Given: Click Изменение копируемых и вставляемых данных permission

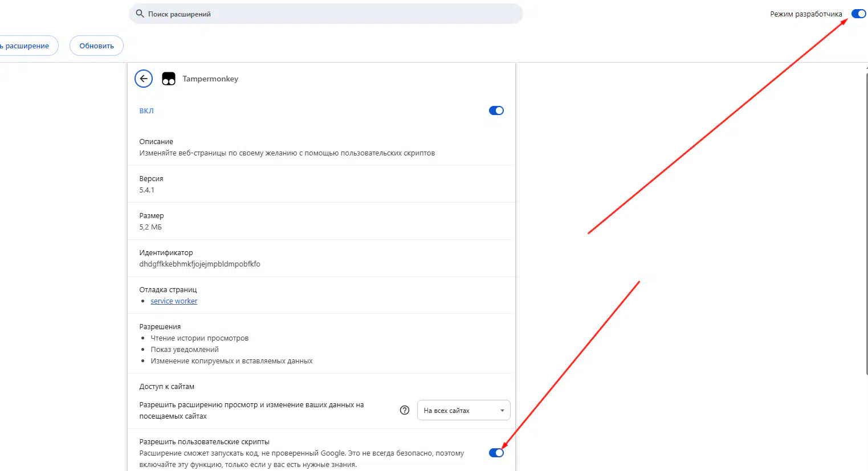Looking at the screenshot, I should [x=231, y=361].
